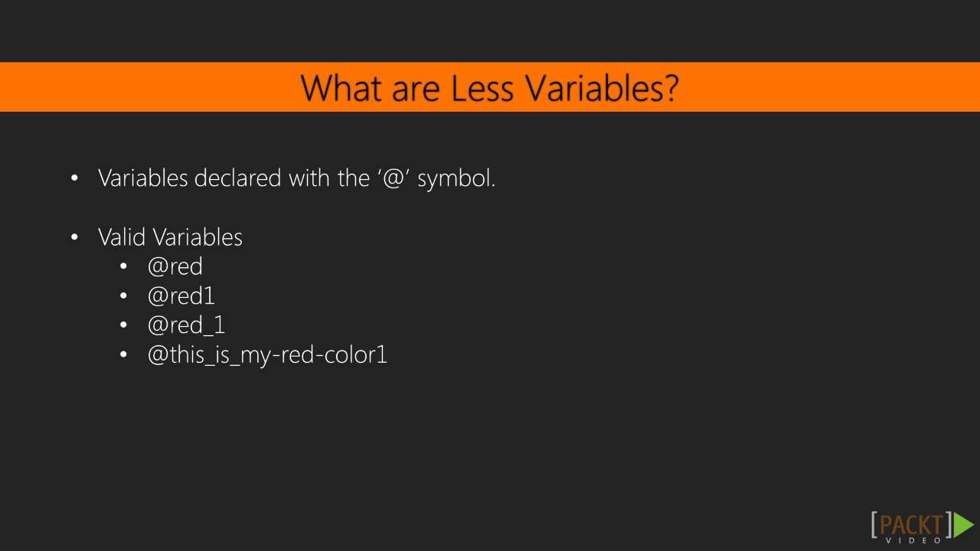Click the word 'symbol.' in first bullet
This screenshot has height=551, width=980.
[456, 178]
